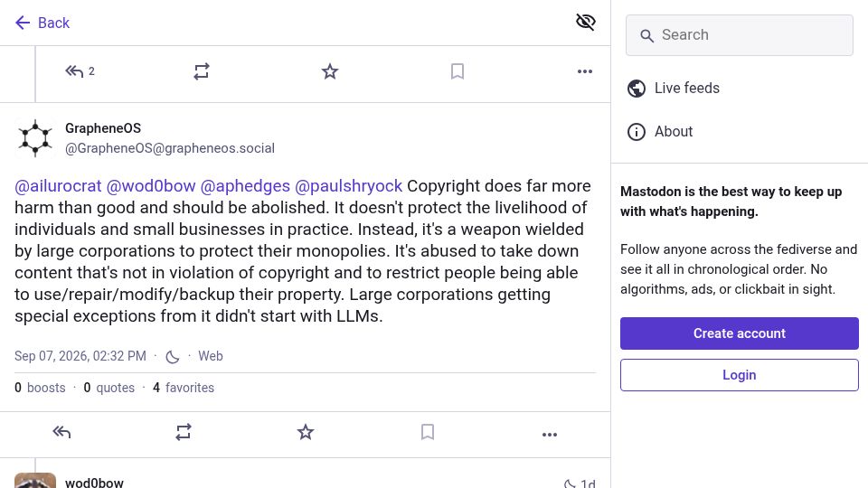Screen dimensions: 868x488
Task: Favorite the GrapheneOS copyright post
Action: click(x=306, y=432)
